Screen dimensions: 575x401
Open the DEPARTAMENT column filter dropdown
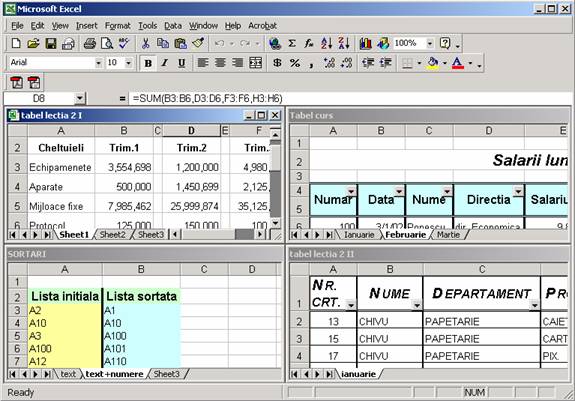(x=535, y=305)
